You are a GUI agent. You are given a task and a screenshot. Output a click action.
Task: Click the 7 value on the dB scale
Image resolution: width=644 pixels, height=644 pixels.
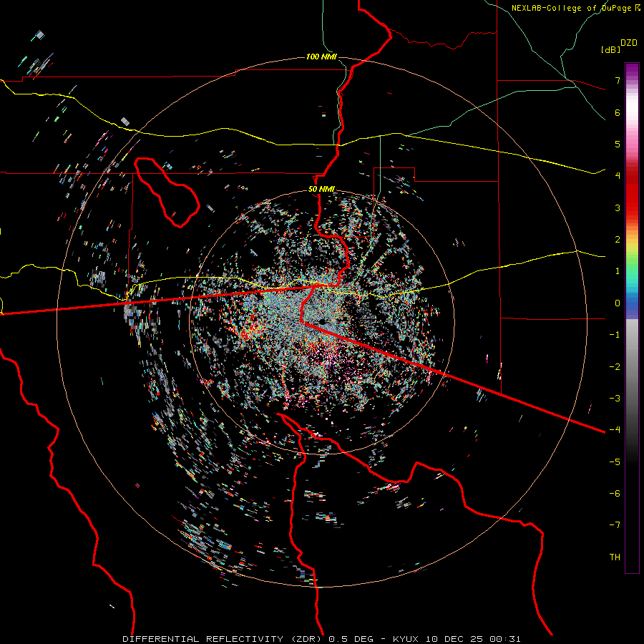[618, 80]
